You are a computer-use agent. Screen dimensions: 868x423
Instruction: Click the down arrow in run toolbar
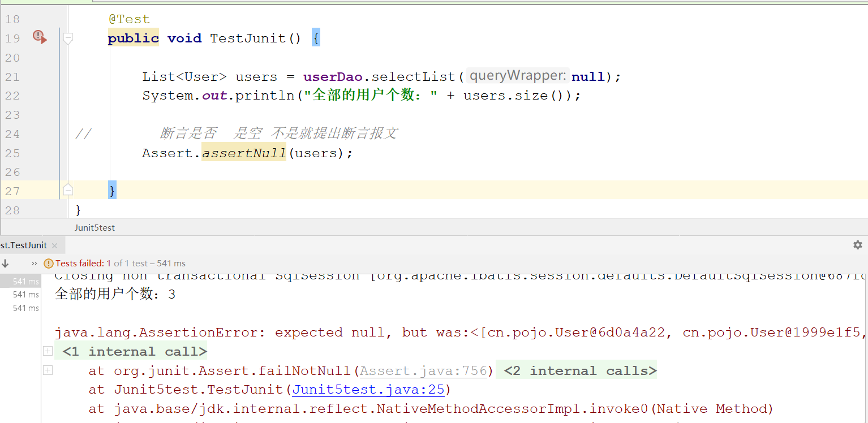[5, 263]
